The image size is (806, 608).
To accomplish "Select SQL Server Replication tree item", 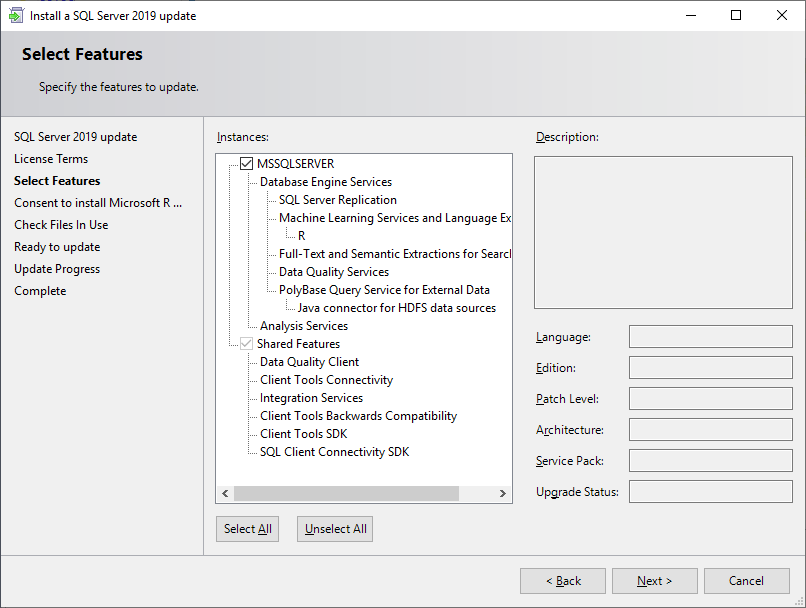I will tap(338, 200).
